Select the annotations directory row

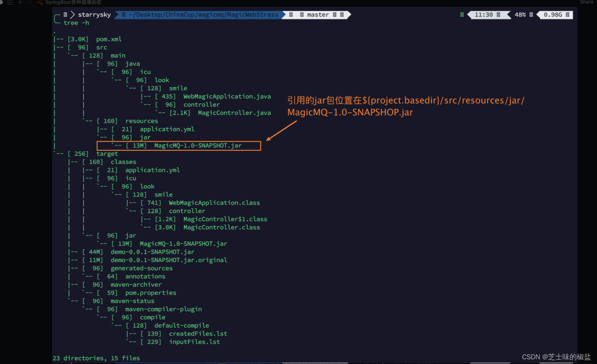pyautogui.click(x=124, y=277)
